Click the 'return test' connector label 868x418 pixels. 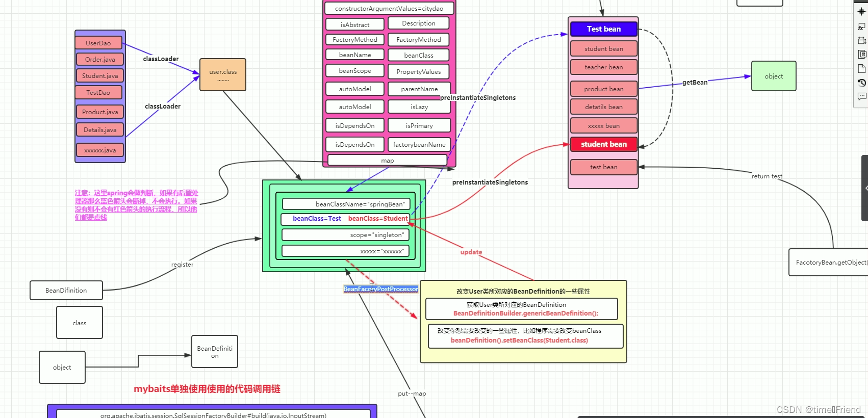click(x=767, y=176)
